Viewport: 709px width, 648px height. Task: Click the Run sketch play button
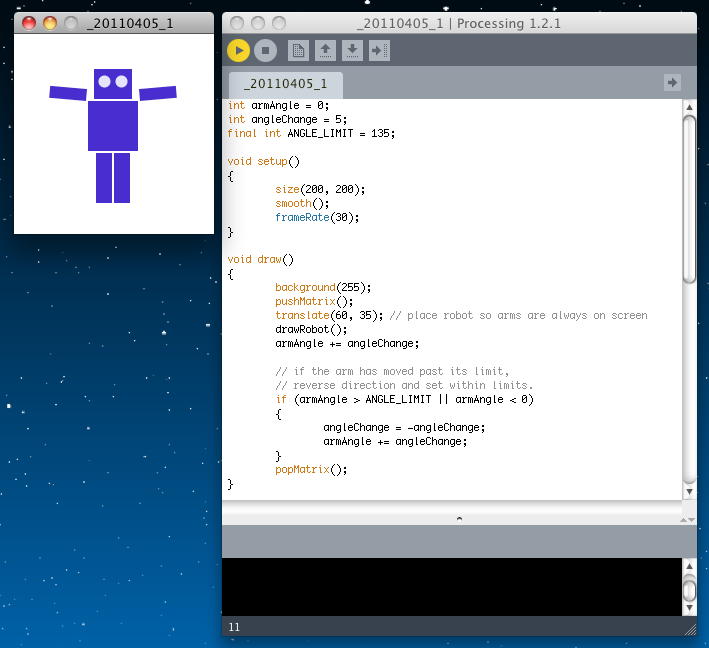[238, 50]
